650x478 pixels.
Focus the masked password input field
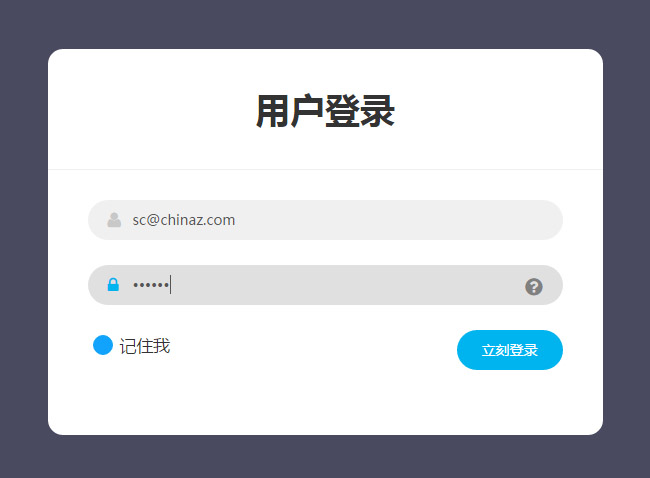325,285
